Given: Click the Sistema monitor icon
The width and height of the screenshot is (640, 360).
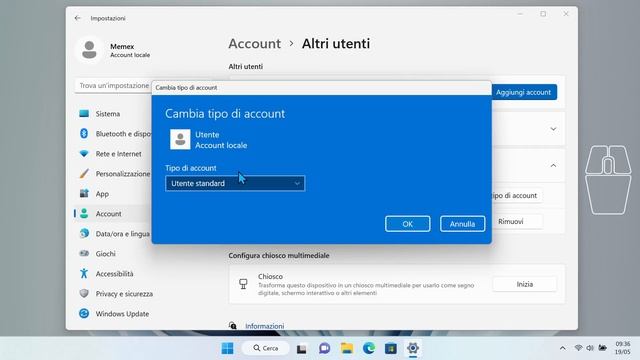Looking at the screenshot, I should [84, 113].
